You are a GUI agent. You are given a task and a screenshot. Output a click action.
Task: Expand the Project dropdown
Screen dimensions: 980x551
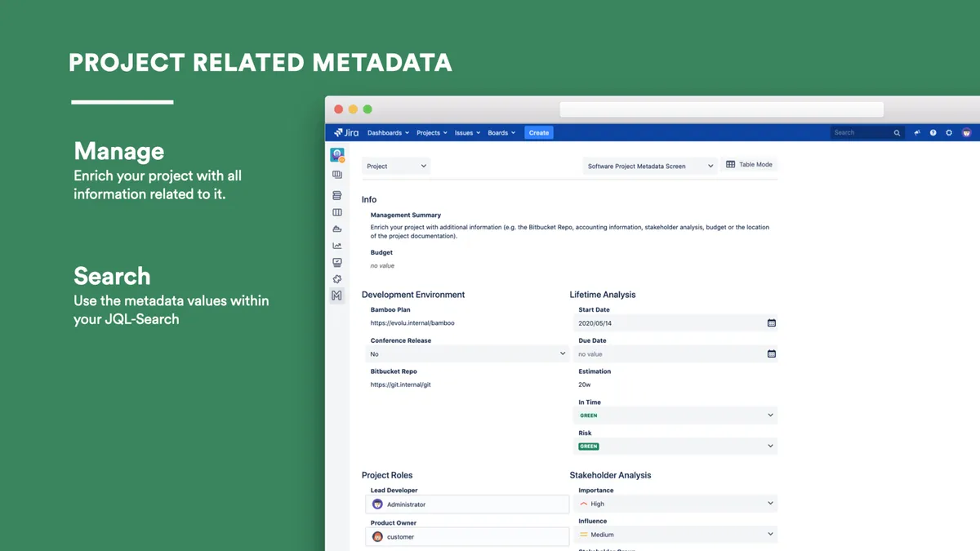[x=396, y=166]
